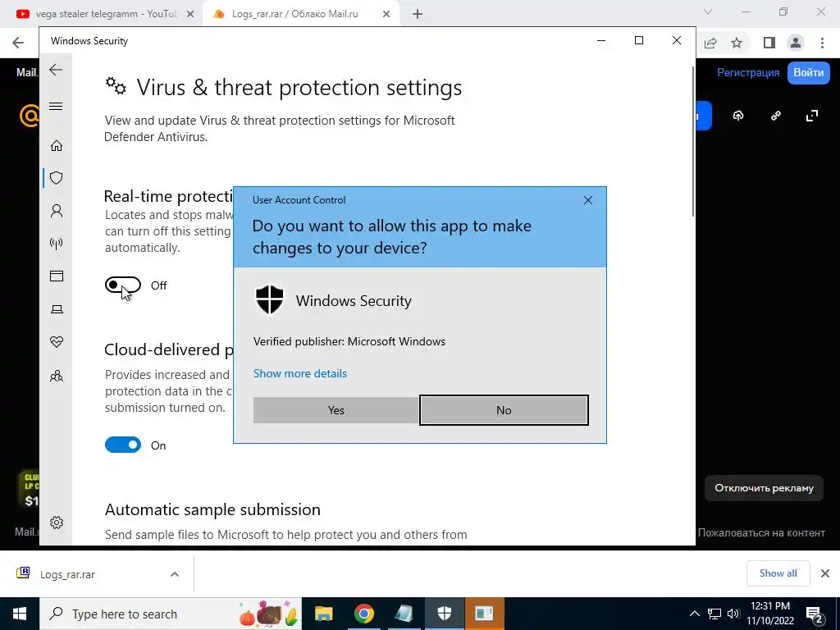Screen dimensions: 840x630
Task: Open Device security laptop icon
Action: click(57, 309)
